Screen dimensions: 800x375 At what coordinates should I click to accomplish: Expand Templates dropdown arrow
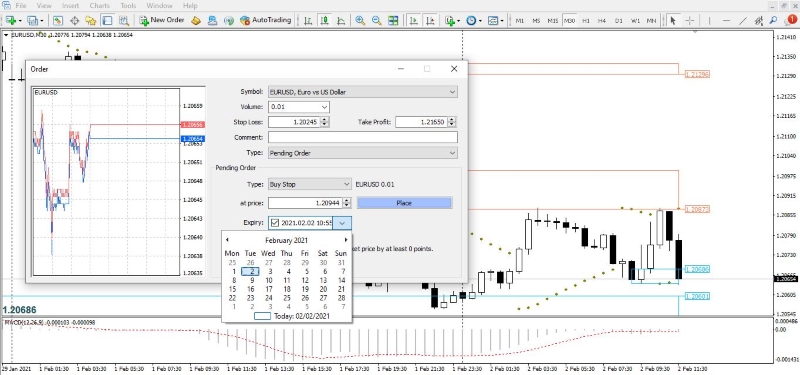tap(502, 21)
